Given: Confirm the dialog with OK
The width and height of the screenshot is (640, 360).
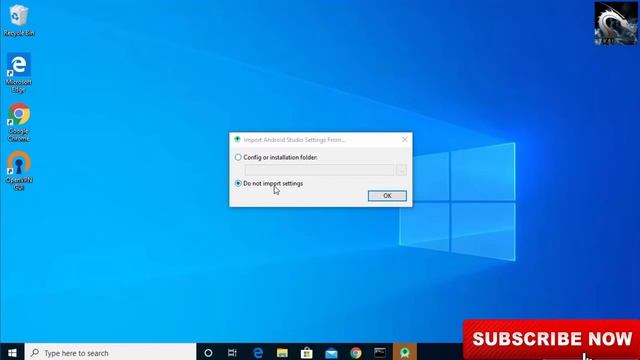Looking at the screenshot, I should (387, 196).
